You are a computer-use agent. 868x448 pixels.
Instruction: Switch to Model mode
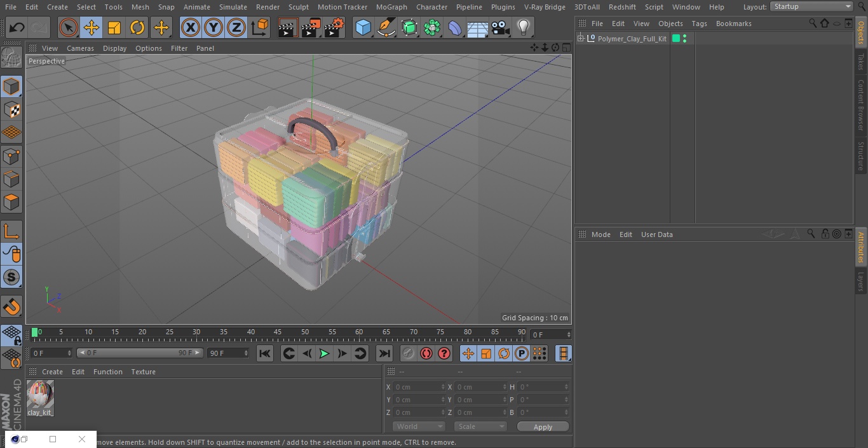pyautogui.click(x=11, y=86)
